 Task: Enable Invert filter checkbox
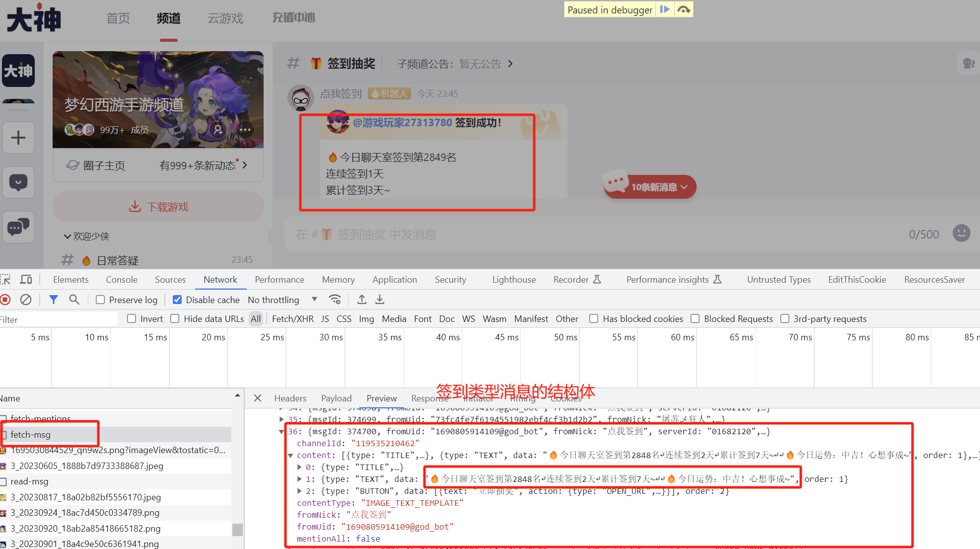[x=132, y=318]
